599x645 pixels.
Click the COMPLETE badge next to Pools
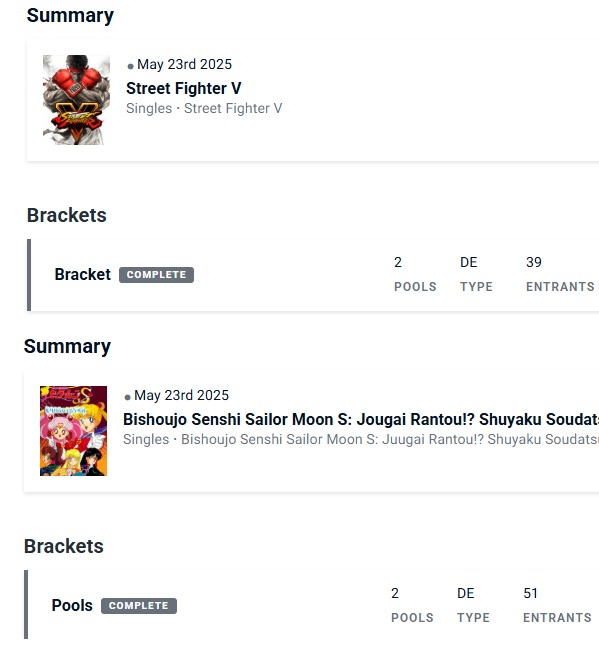139,606
